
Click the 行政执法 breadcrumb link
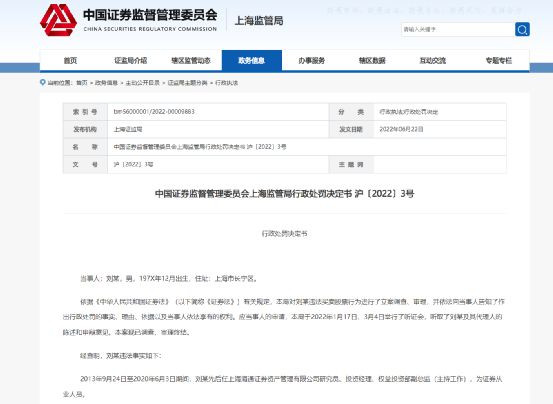coord(226,83)
